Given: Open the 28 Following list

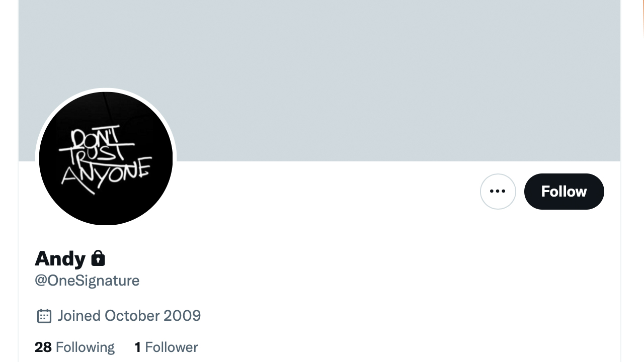Looking at the screenshot, I should pyautogui.click(x=74, y=347).
